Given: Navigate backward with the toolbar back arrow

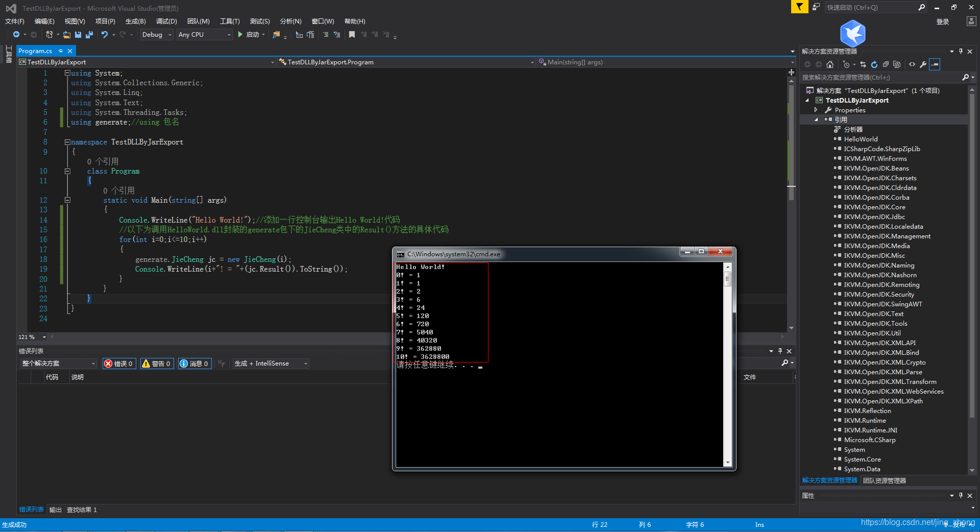Looking at the screenshot, I should tap(16, 35).
